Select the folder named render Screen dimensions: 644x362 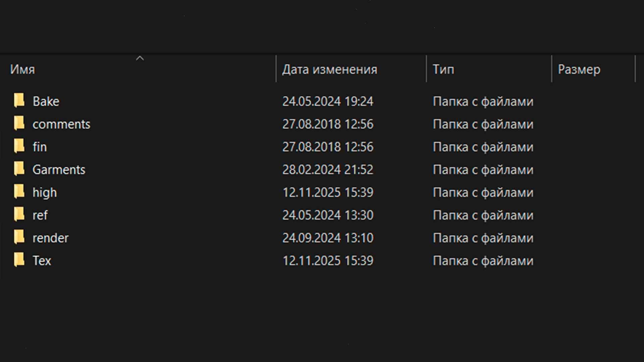(x=51, y=238)
